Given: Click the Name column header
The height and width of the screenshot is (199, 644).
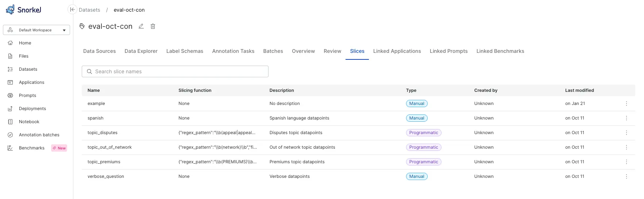Looking at the screenshot, I should point(93,90).
